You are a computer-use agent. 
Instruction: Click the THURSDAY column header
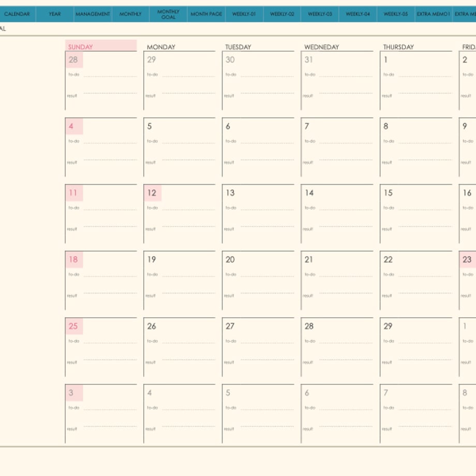pyautogui.click(x=398, y=47)
